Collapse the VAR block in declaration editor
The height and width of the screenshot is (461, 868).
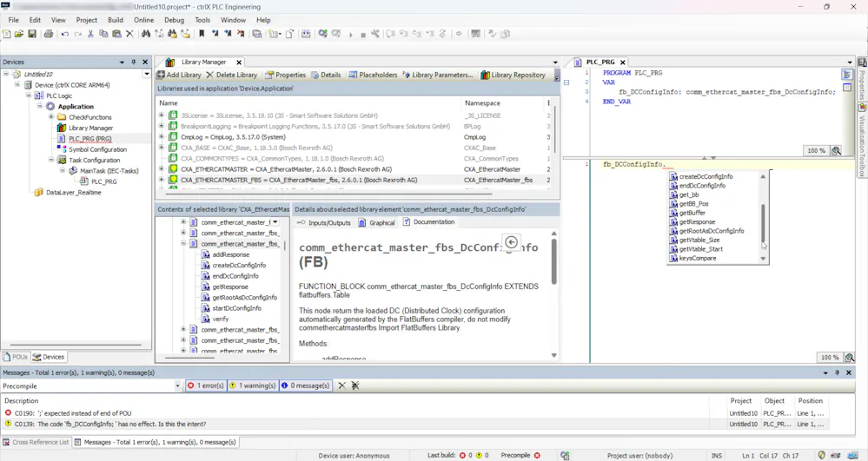(567, 82)
